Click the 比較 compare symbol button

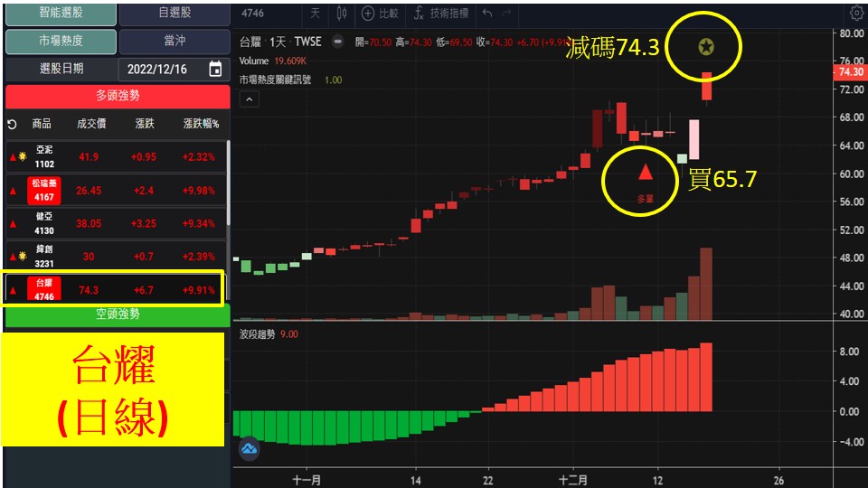[x=380, y=13]
